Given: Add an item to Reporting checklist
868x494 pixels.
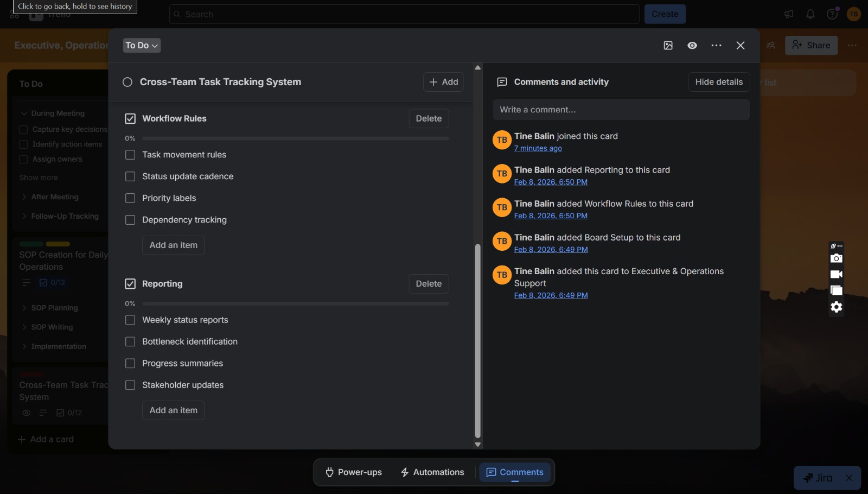Looking at the screenshot, I should [174, 410].
